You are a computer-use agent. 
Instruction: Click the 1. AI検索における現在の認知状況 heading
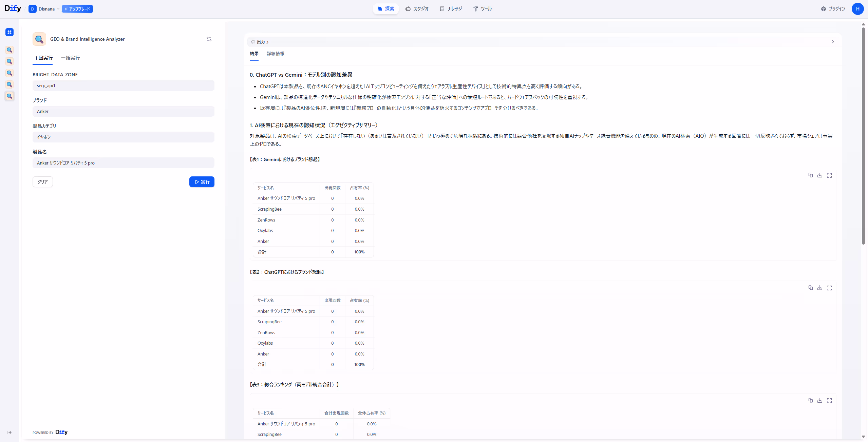coord(314,125)
